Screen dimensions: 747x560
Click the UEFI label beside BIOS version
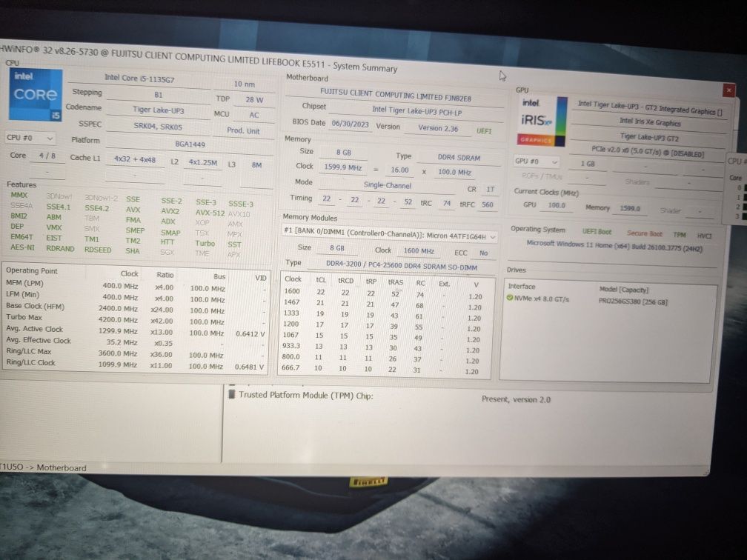tap(483, 131)
